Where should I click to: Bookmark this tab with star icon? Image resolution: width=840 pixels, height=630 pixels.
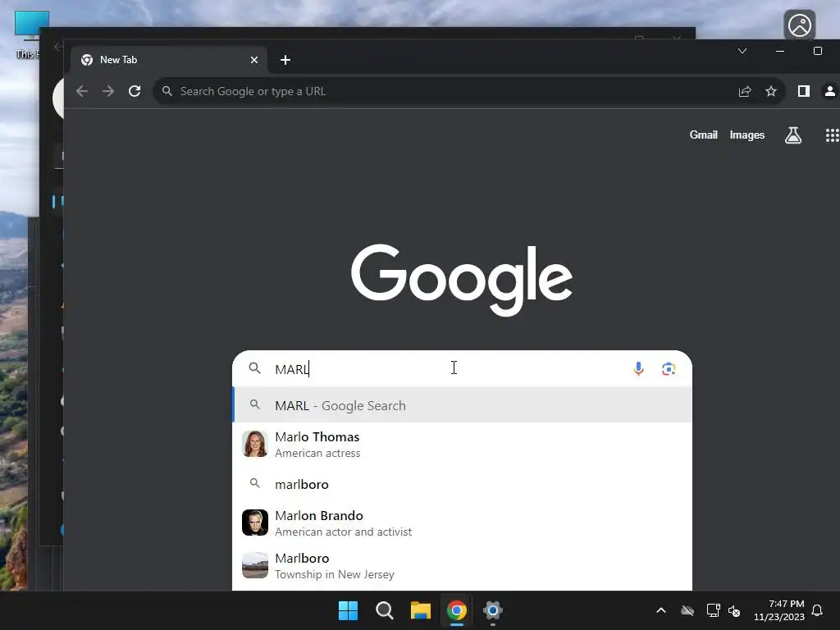771,92
